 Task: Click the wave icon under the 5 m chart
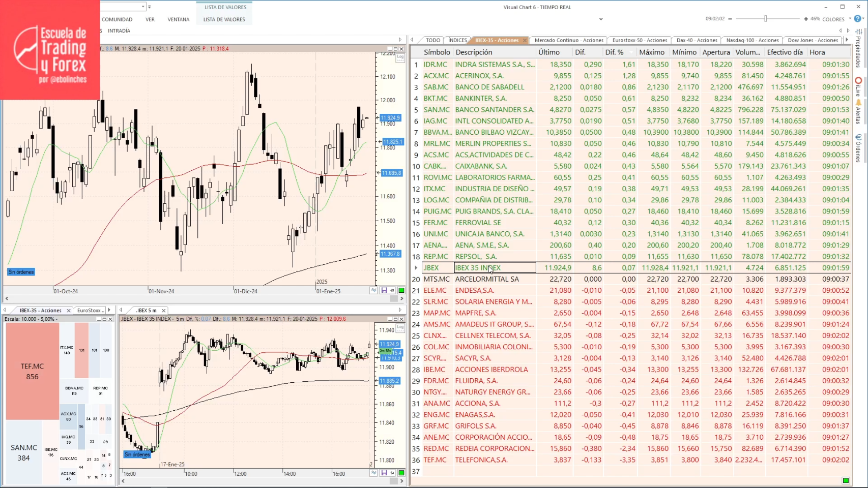(374, 473)
